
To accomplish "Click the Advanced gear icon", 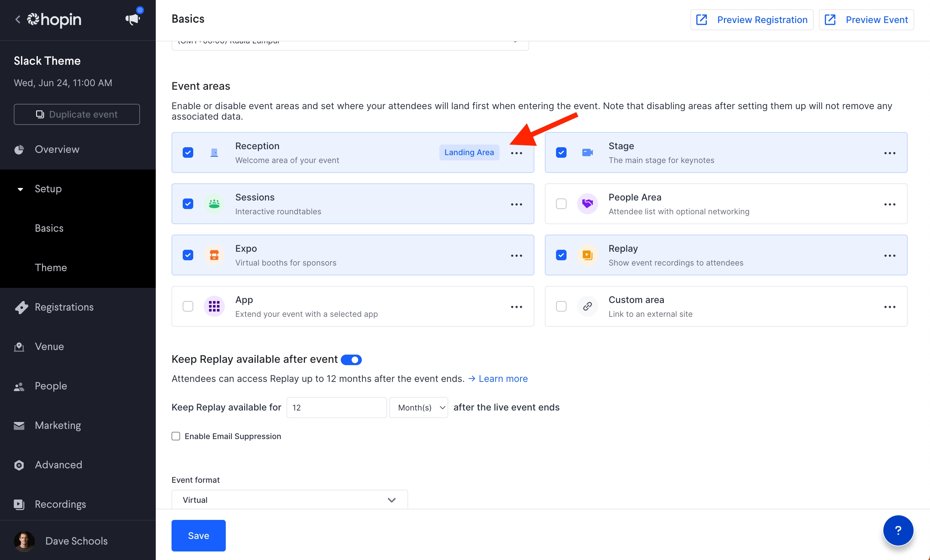I will [19, 465].
